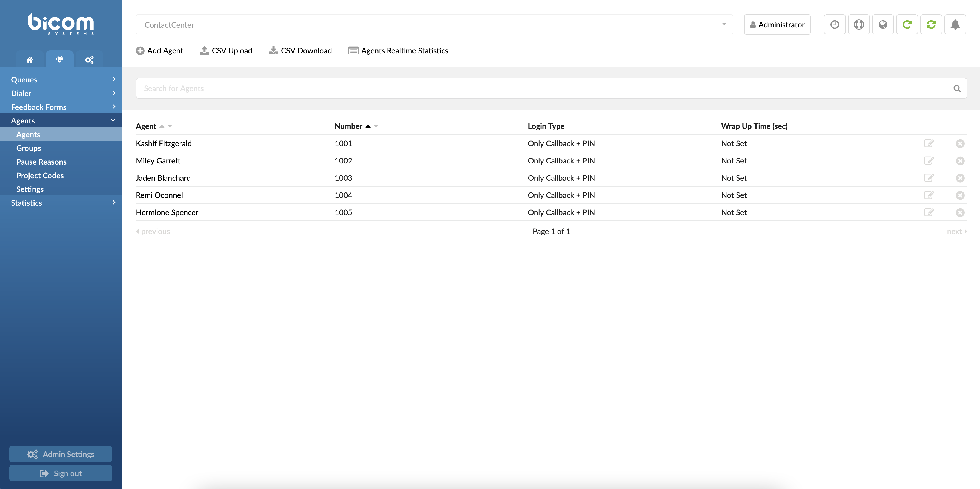980x489 pixels.
Task: Click CSV Upload
Action: point(226,51)
